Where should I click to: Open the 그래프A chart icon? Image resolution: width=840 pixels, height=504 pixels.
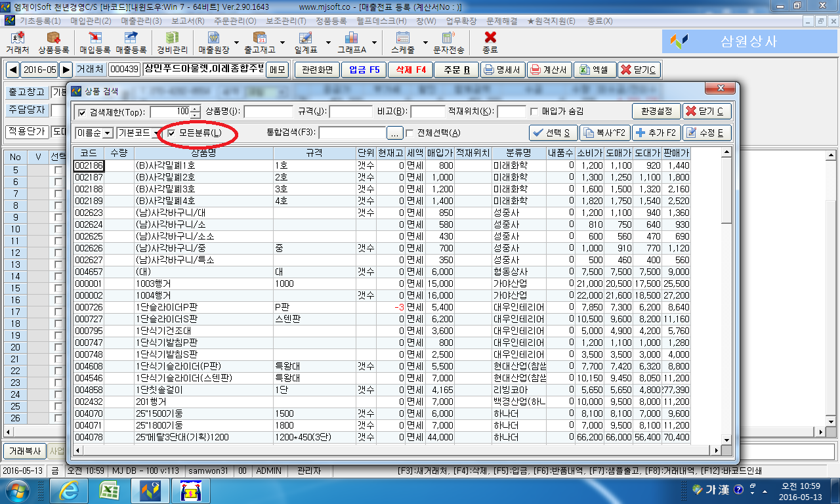click(x=351, y=43)
